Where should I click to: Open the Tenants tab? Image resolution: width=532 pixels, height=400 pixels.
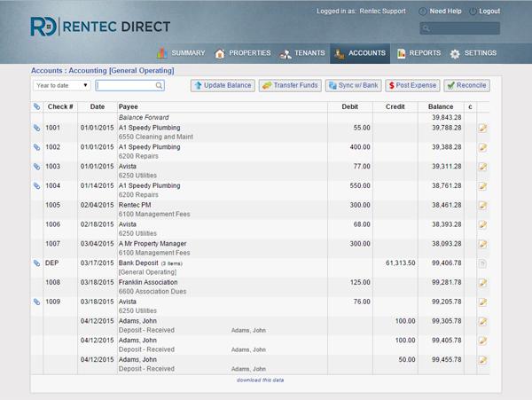[302, 53]
